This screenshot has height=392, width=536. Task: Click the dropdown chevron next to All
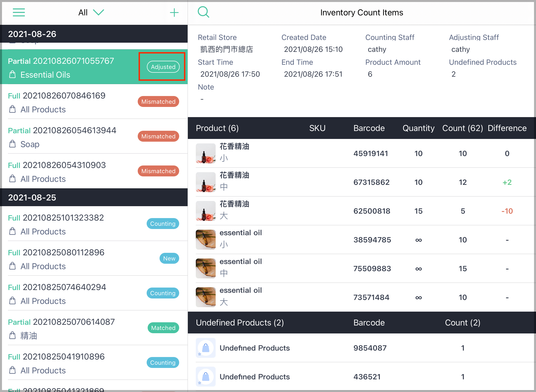click(99, 12)
